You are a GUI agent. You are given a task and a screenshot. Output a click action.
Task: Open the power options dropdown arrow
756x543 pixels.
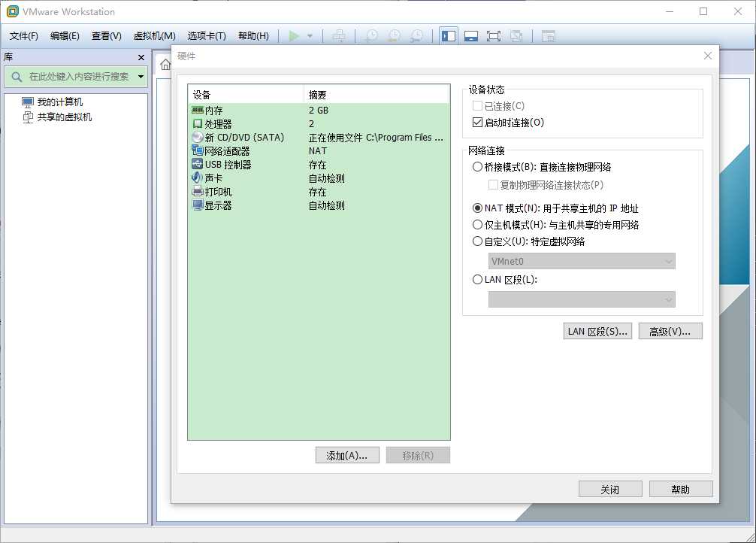[x=310, y=36]
